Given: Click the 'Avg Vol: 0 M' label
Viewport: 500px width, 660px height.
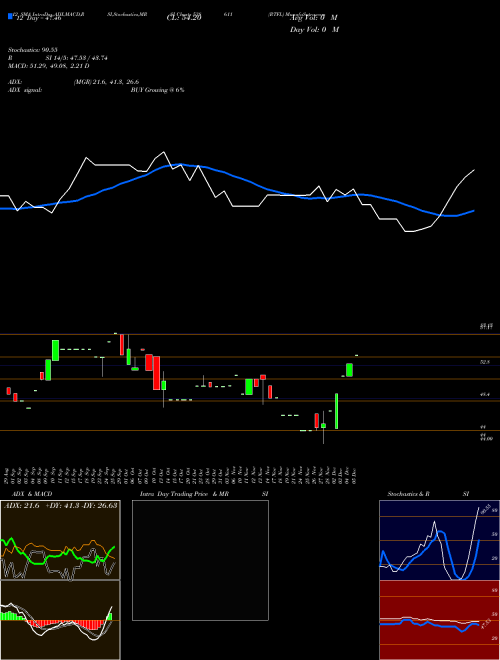Looking at the screenshot, I should 314,18.
